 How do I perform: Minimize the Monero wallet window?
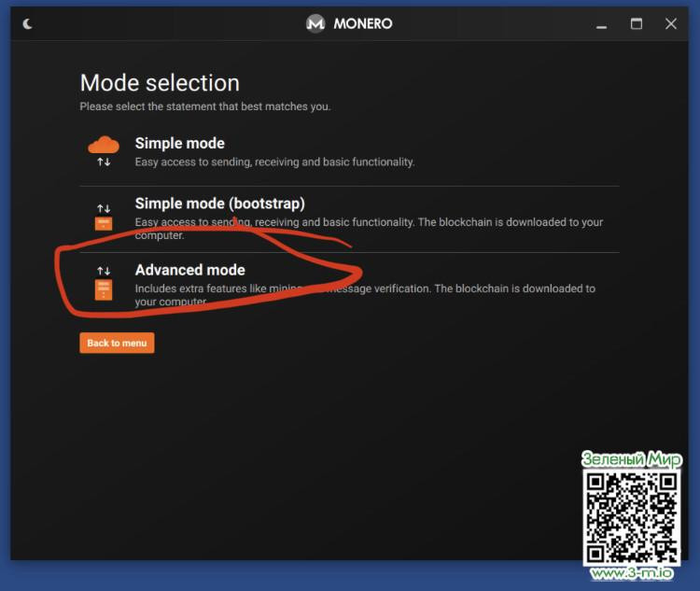point(602,24)
